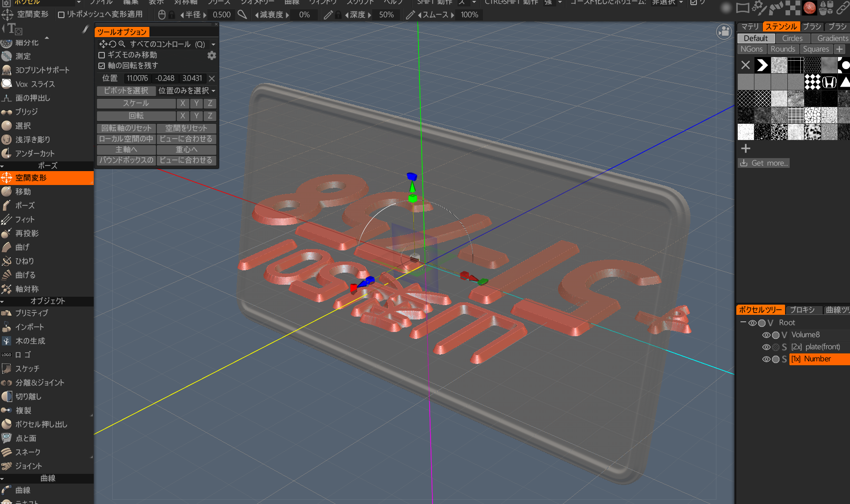Switch to NGons stencil tab
850x504 pixels.
(x=752, y=49)
